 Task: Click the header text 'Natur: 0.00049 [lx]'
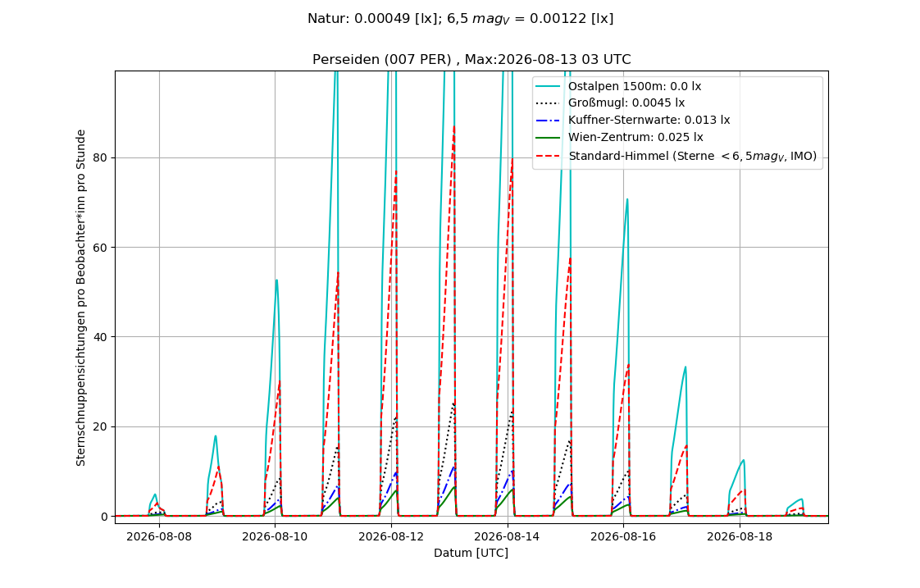pos(371,19)
